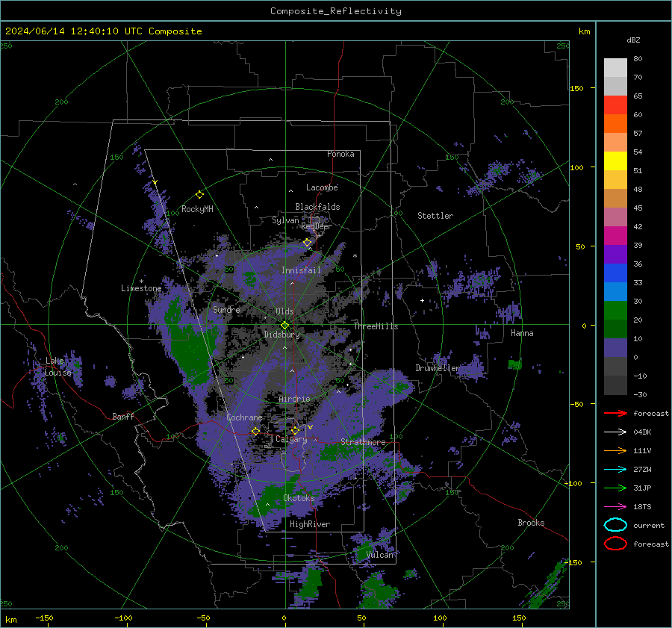This screenshot has width=672, height=628.
Task: Click the 150 tick on bottom axis
Action: pos(519,618)
